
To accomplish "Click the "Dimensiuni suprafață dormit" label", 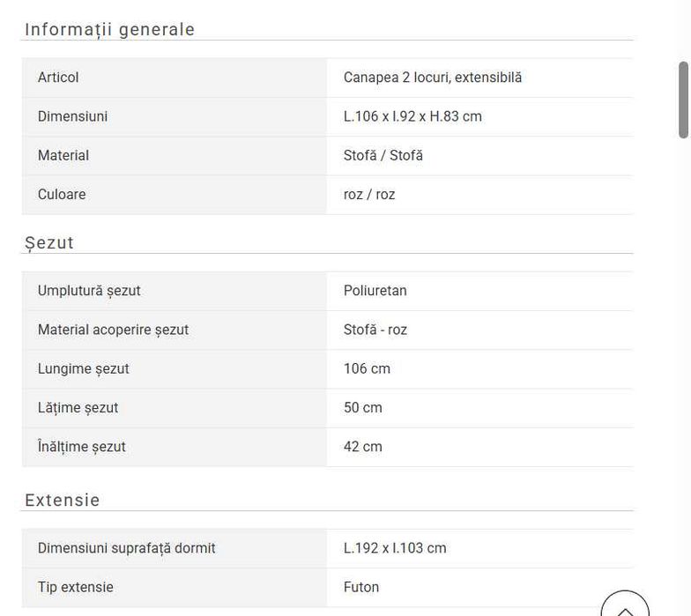I will (127, 548).
